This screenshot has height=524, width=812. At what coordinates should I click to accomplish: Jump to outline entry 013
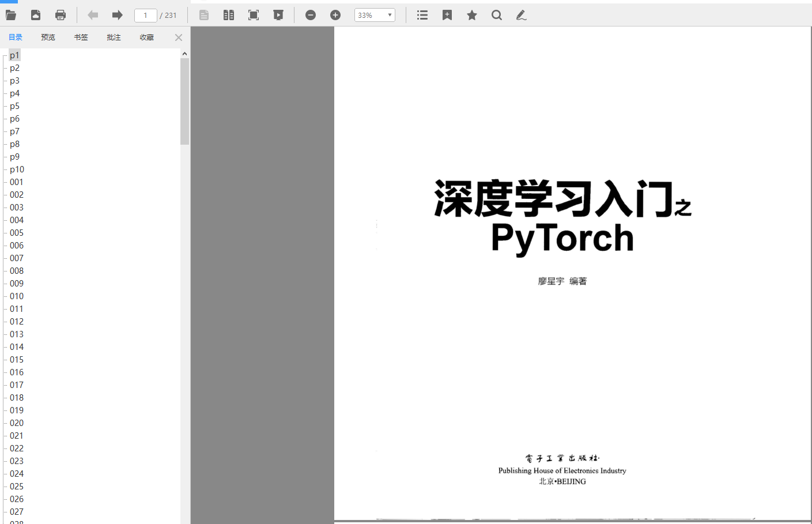click(x=17, y=334)
